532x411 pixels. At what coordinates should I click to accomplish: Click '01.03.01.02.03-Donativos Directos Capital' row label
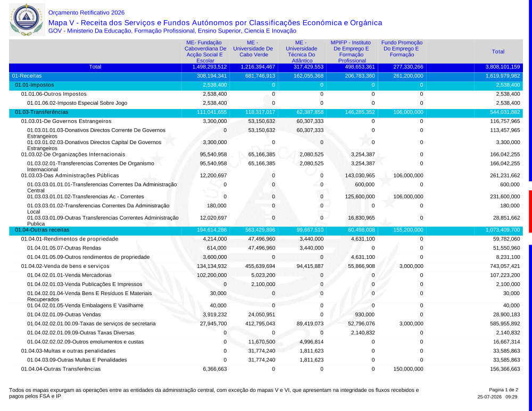94,145
